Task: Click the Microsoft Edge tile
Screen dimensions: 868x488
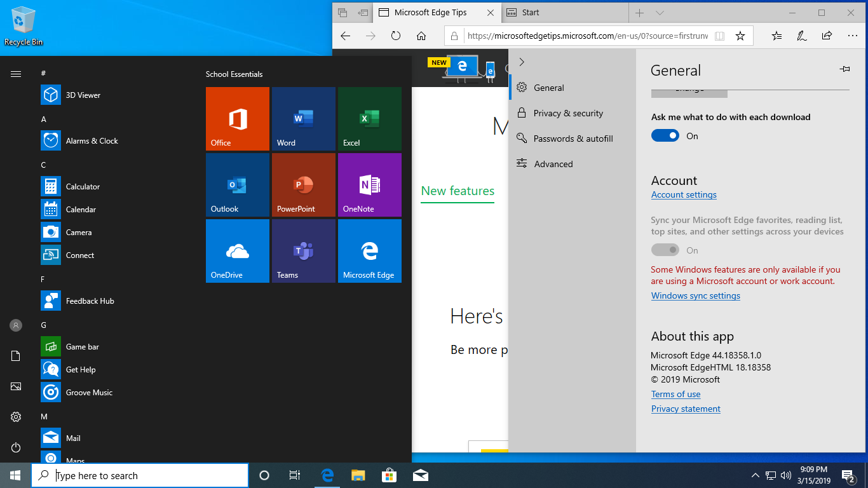Action: coord(370,251)
